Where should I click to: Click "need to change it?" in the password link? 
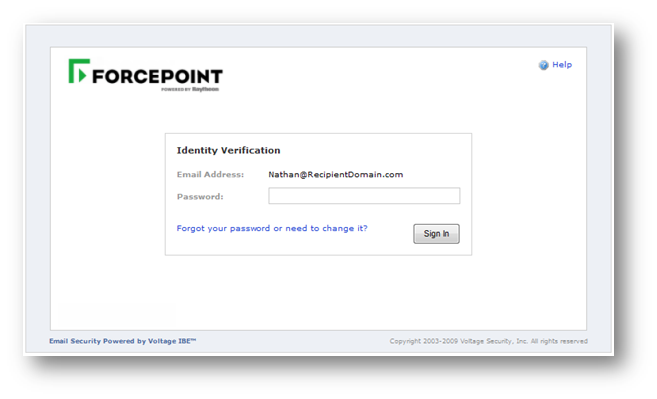pyautogui.click(x=326, y=228)
